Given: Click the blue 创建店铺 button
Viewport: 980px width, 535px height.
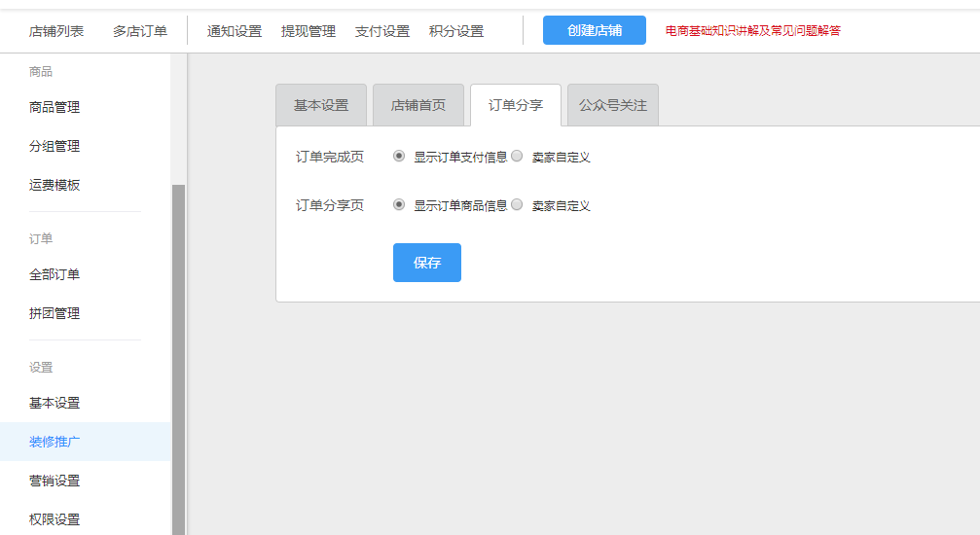Looking at the screenshot, I should pyautogui.click(x=594, y=30).
